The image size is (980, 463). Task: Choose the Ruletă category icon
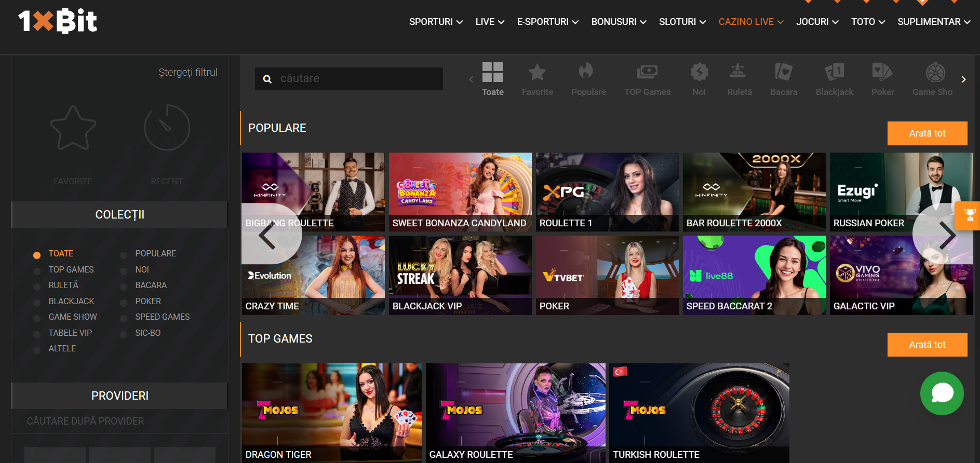click(739, 73)
